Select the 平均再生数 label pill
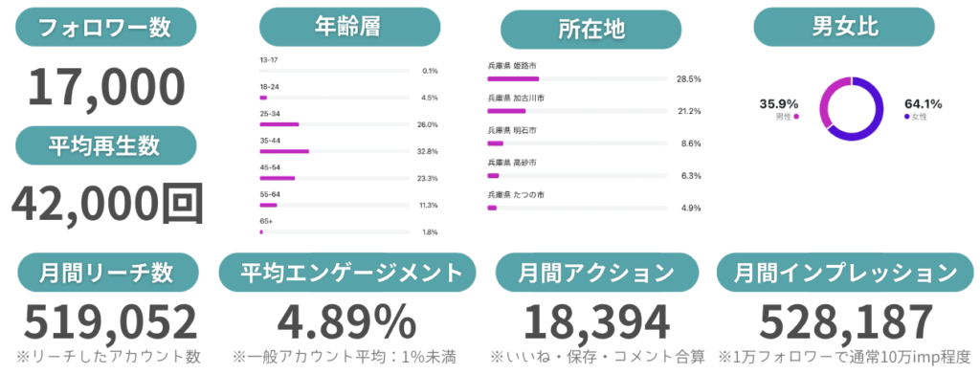This screenshot has width=980, height=374. (105, 144)
